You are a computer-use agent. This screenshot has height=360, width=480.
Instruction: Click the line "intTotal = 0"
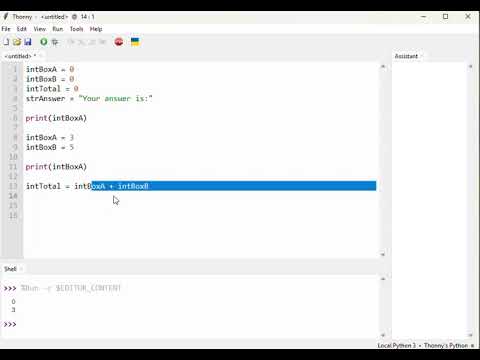52,89
